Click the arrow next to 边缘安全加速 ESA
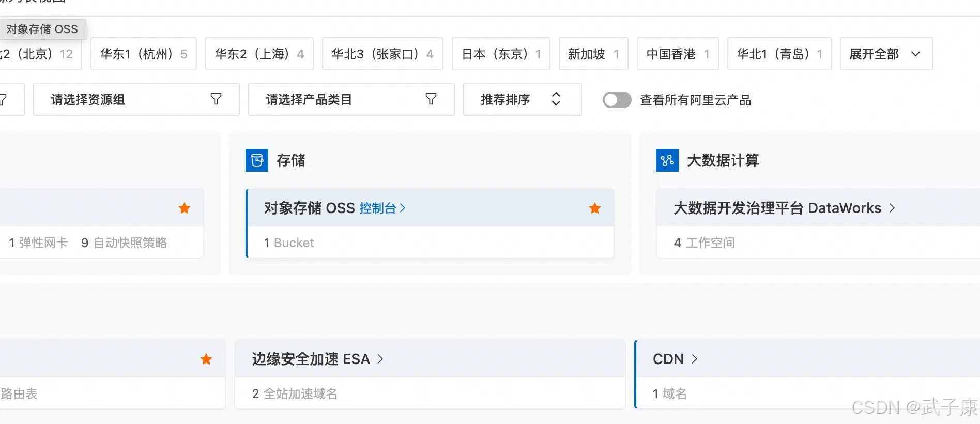The image size is (980, 424). coord(380,359)
